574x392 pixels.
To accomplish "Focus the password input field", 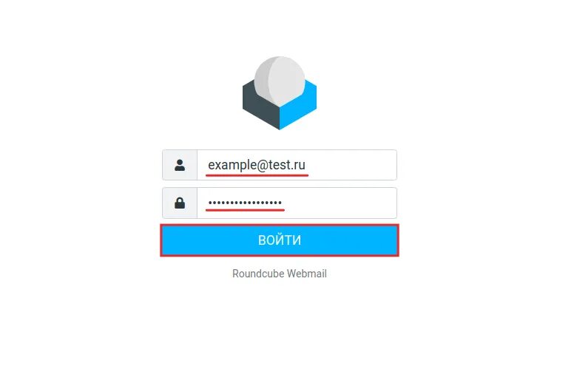I will (297, 203).
